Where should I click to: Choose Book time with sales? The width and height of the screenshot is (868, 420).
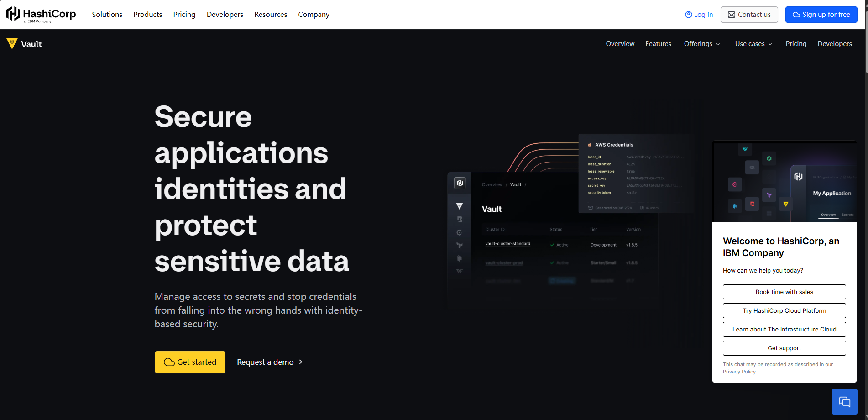pyautogui.click(x=784, y=292)
